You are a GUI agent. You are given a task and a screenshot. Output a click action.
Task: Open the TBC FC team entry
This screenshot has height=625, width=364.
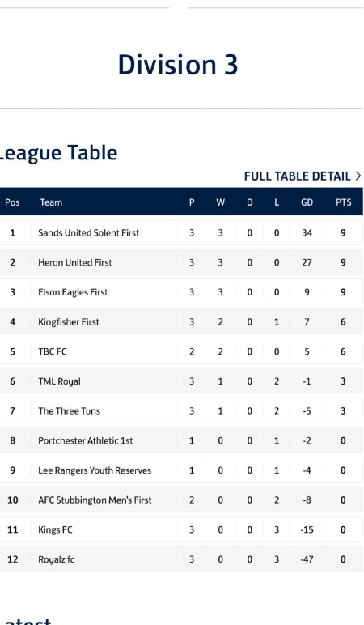[52, 351]
